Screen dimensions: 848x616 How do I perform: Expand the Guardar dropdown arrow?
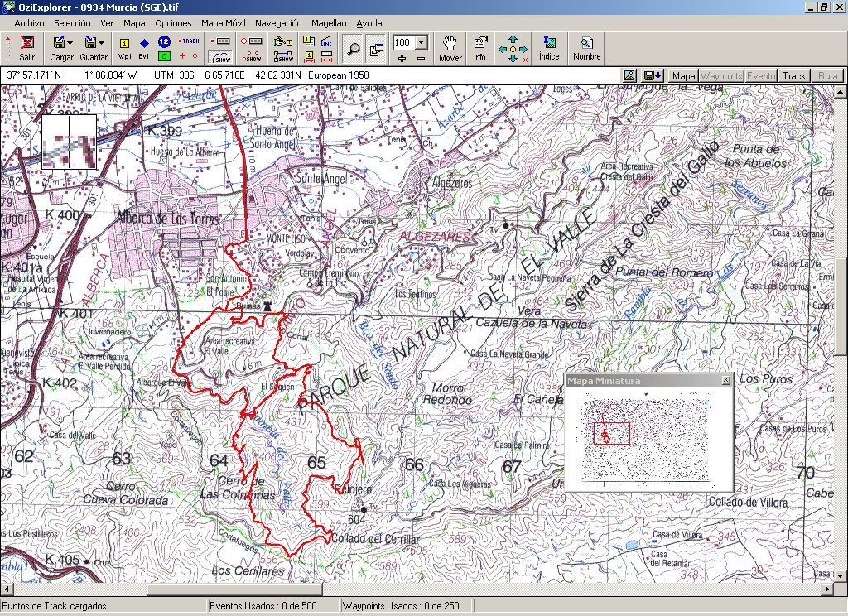coord(101,43)
